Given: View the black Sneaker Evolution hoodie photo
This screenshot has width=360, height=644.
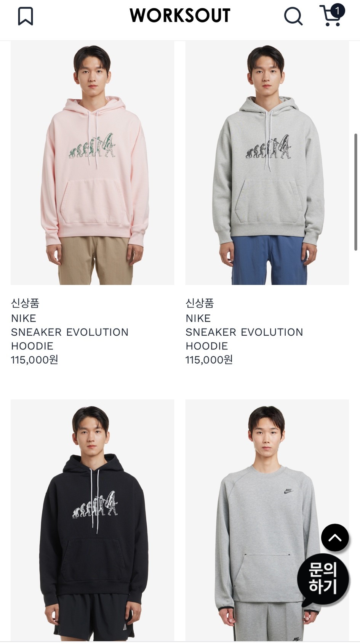Looking at the screenshot, I should (93, 520).
